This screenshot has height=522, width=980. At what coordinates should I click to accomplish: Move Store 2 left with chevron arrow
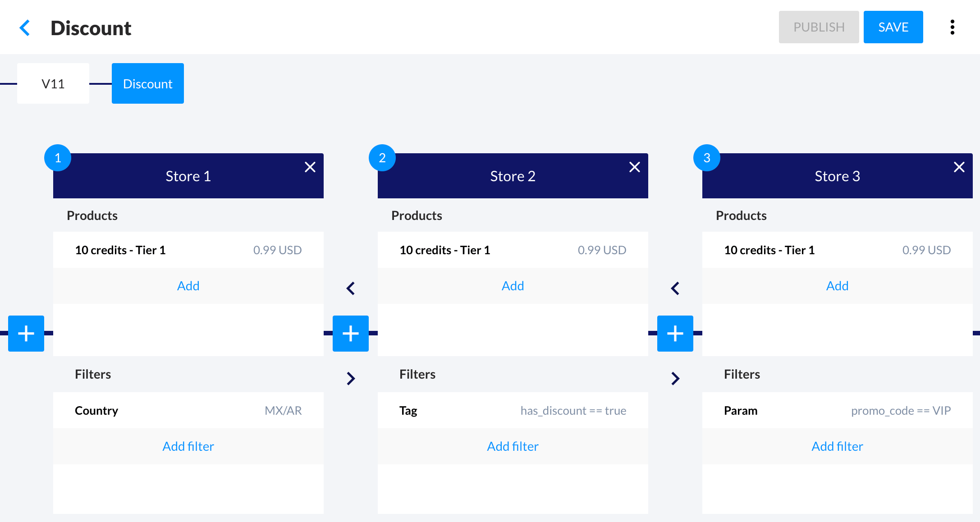click(351, 288)
